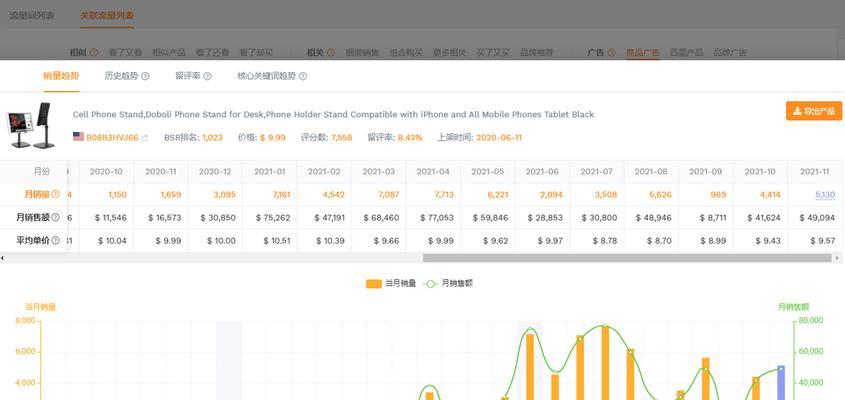Click help icon beside 历史趋势
This screenshot has height=400, width=845.
(145, 77)
